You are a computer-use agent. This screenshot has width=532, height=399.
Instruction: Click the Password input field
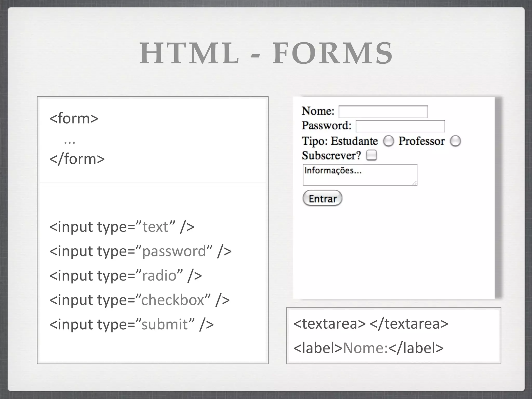pyautogui.click(x=400, y=126)
